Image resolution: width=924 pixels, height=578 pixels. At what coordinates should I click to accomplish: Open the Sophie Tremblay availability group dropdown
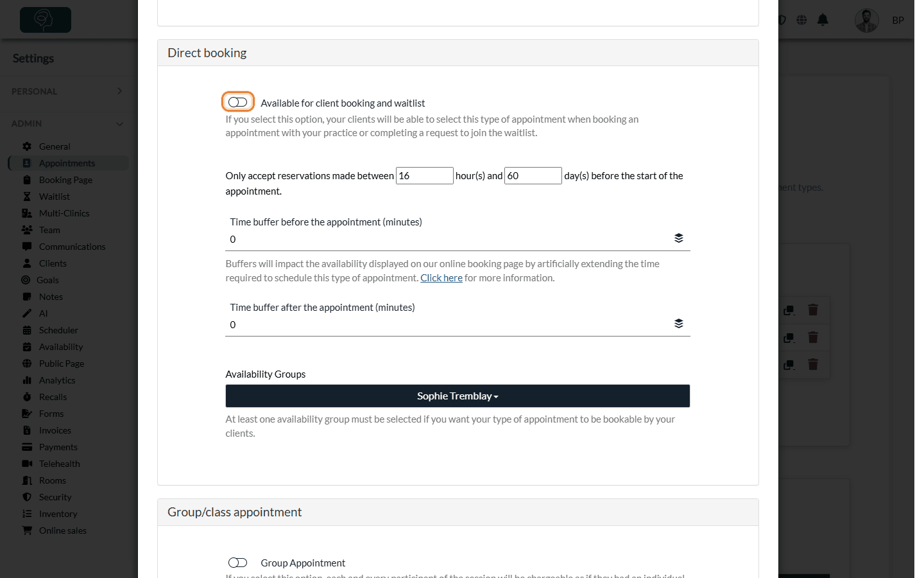coord(458,396)
